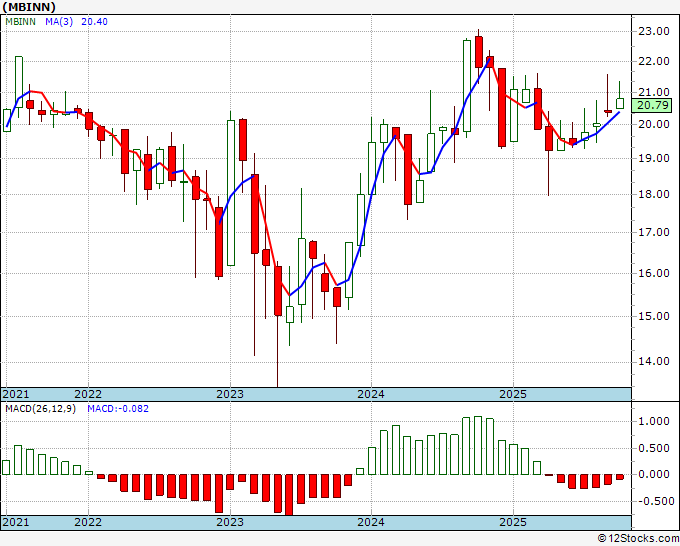Open the 12Stocks.com credit link
The height and width of the screenshot is (546, 680).
pos(638,539)
